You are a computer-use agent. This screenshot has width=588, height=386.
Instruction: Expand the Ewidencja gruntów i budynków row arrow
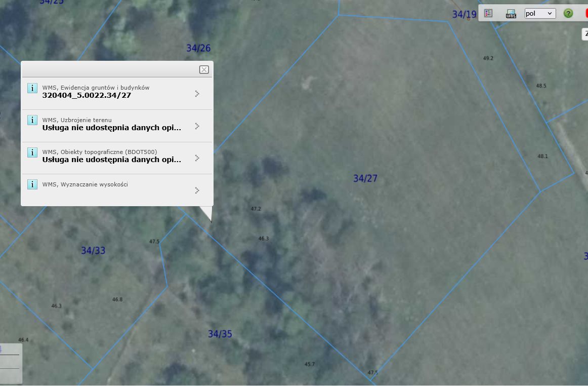pyautogui.click(x=197, y=94)
